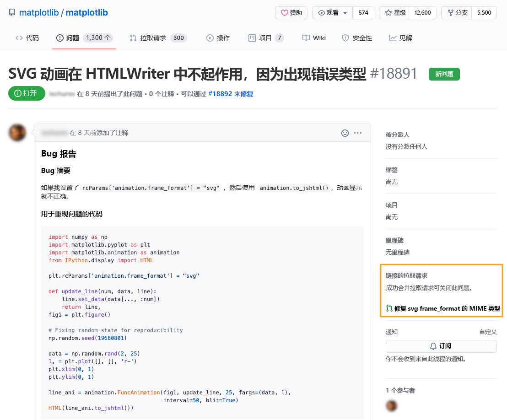Click the shield icon on the 安全性 tab
The width and height of the screenshot is (507, 420).
(345, 38)
